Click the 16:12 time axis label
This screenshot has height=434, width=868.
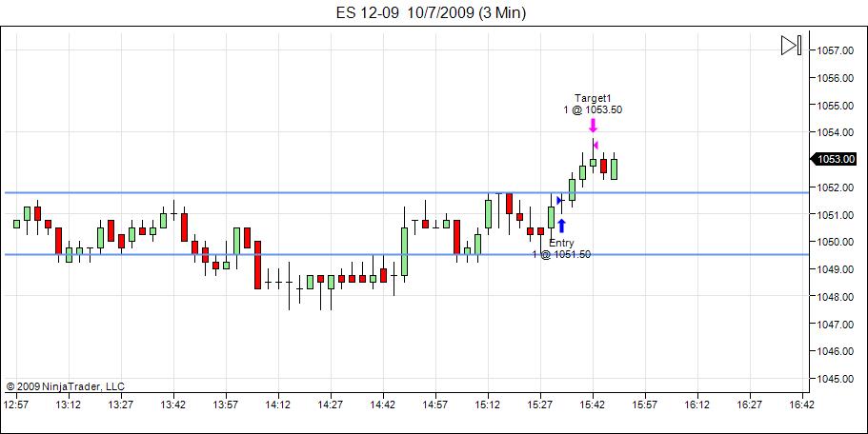point(696,404)
